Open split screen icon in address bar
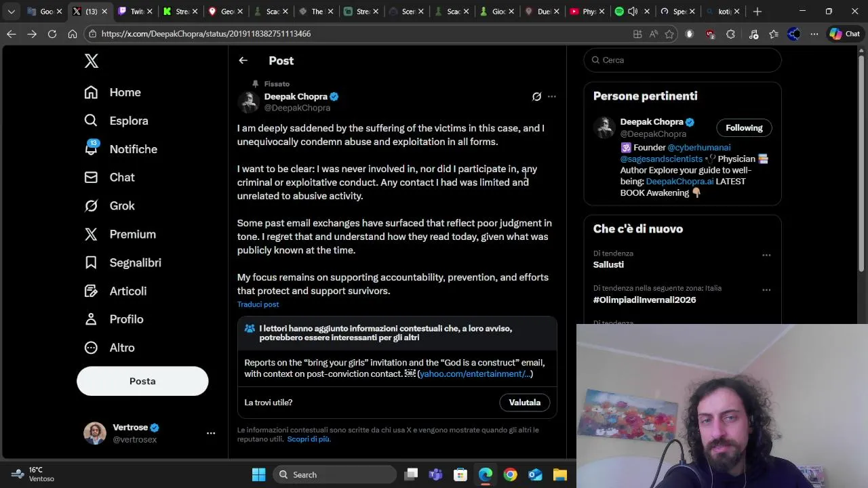This screenshot has width=868, height=488. [x=637, y=34]
